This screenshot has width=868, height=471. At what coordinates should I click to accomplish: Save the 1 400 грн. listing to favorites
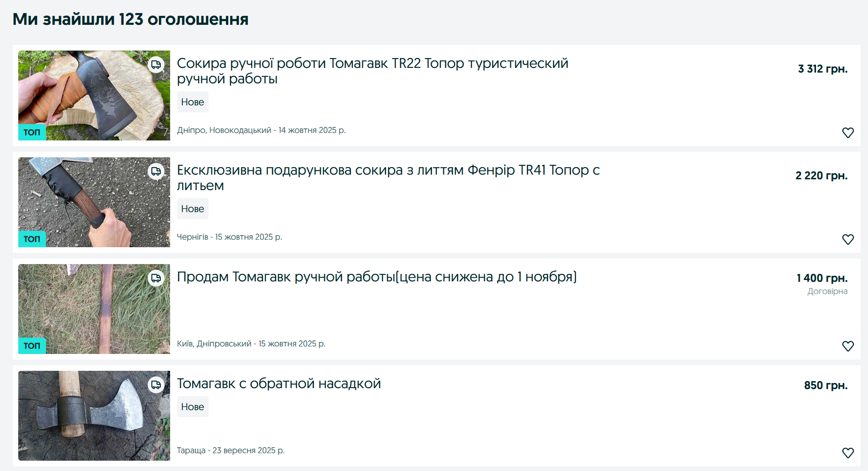coord(848,346)
